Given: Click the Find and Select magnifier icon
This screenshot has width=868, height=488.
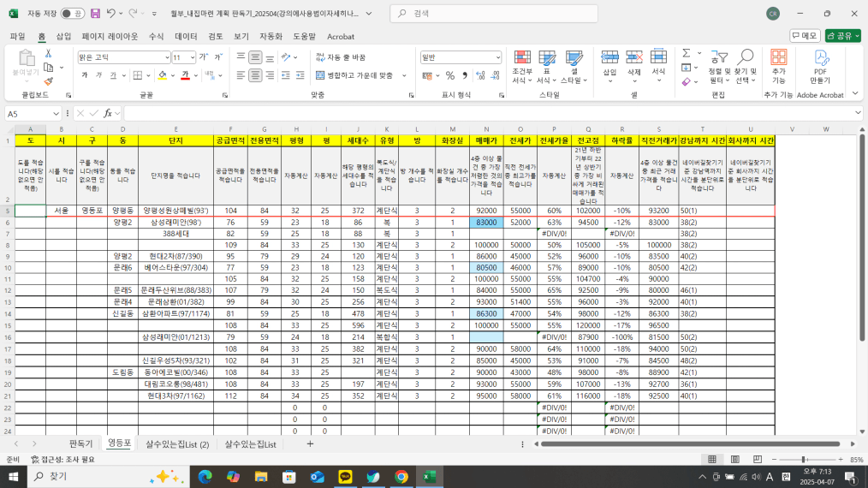Looking at the screenshot, I should coord(746,57).
